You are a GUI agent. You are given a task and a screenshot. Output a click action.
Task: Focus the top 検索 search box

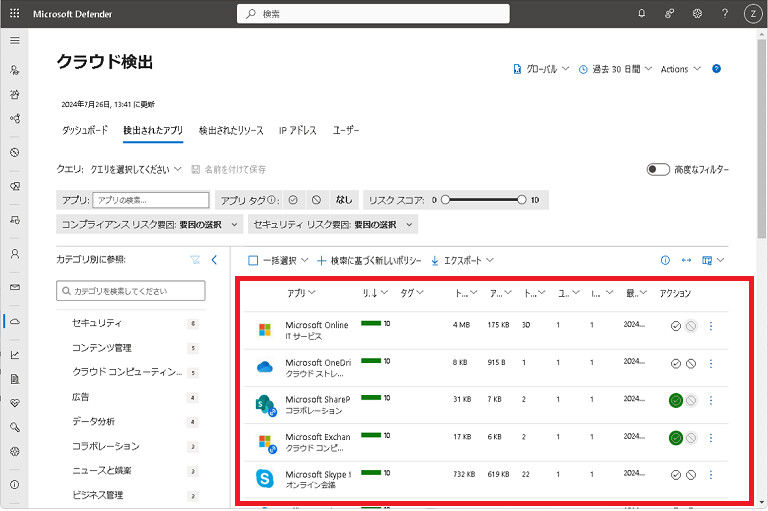coord(373,14)
